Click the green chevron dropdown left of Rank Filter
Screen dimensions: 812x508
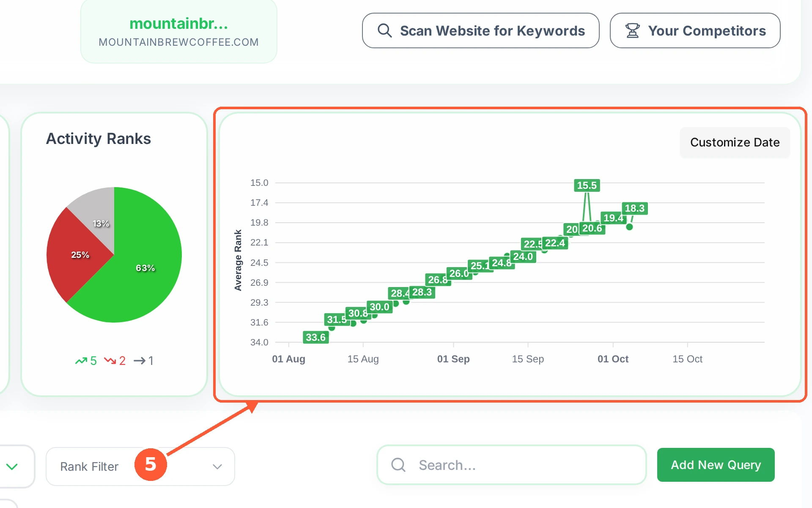(x=12, y=467)
